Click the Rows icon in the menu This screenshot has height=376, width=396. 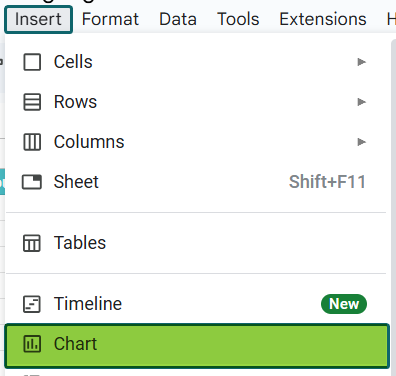(32, 102)
